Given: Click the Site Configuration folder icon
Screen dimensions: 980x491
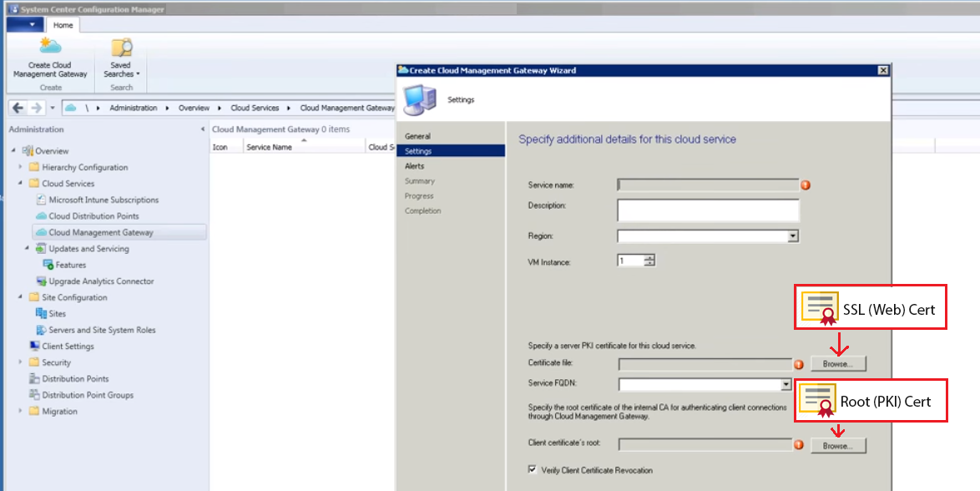Looking at the screenshot, I should click(x=34, y=297).
